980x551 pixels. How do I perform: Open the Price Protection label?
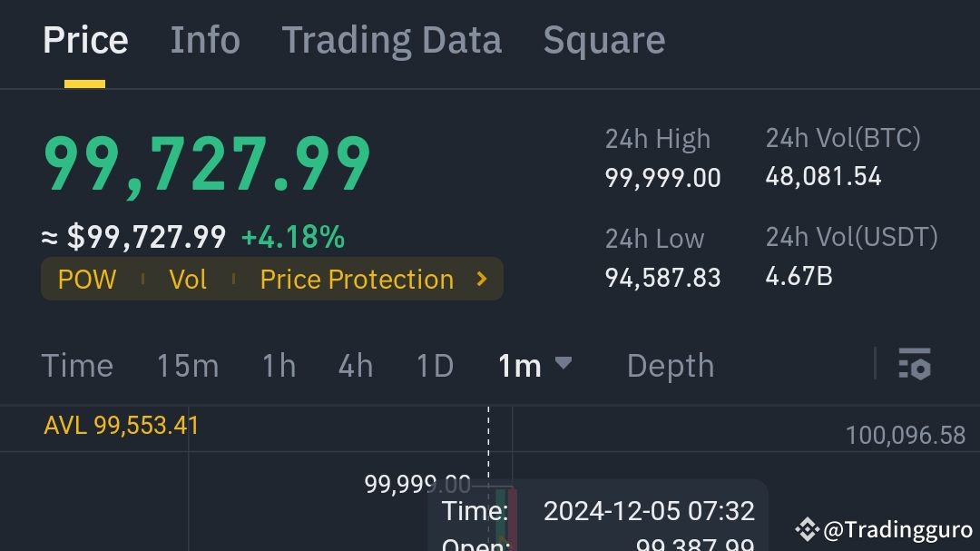pos(357,280)
